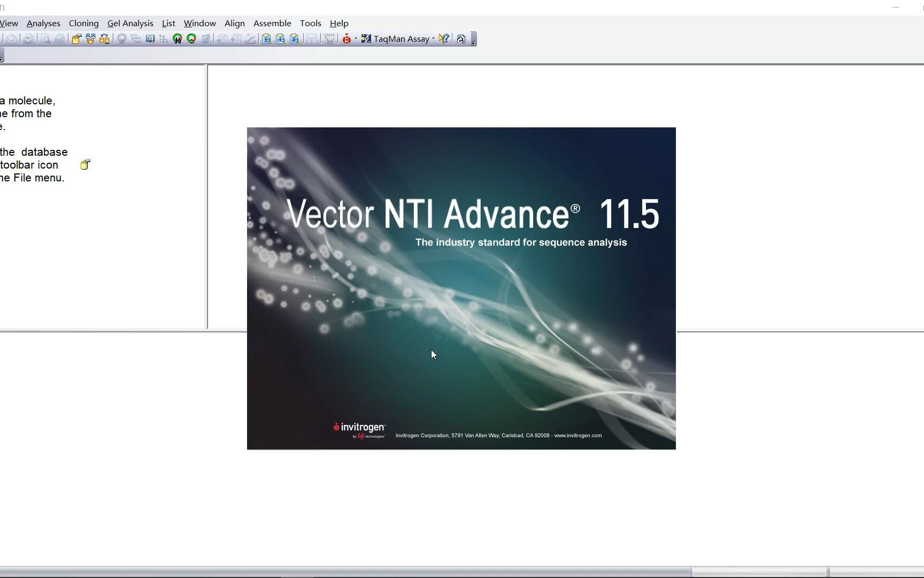Click the grayed-out send by mail envelope icon

click(x=11, y=39)
